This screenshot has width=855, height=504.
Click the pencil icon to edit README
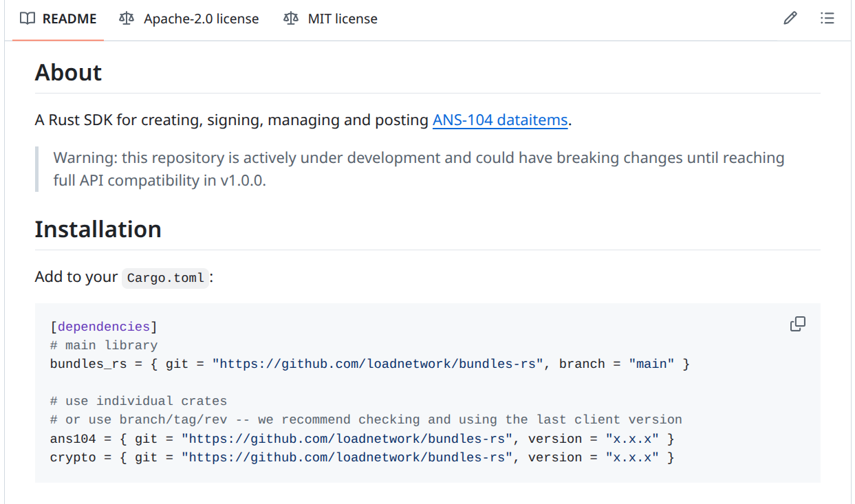pos(790,19)
